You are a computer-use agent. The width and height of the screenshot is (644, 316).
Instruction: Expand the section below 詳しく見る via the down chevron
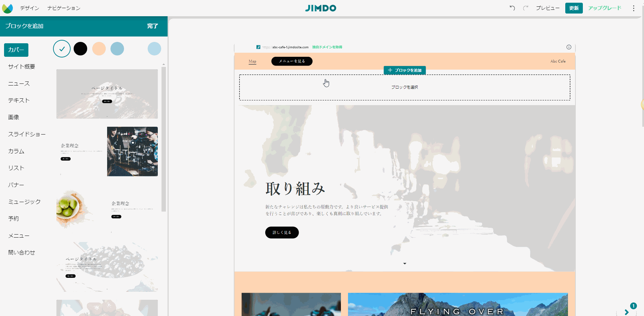[404, 263]
